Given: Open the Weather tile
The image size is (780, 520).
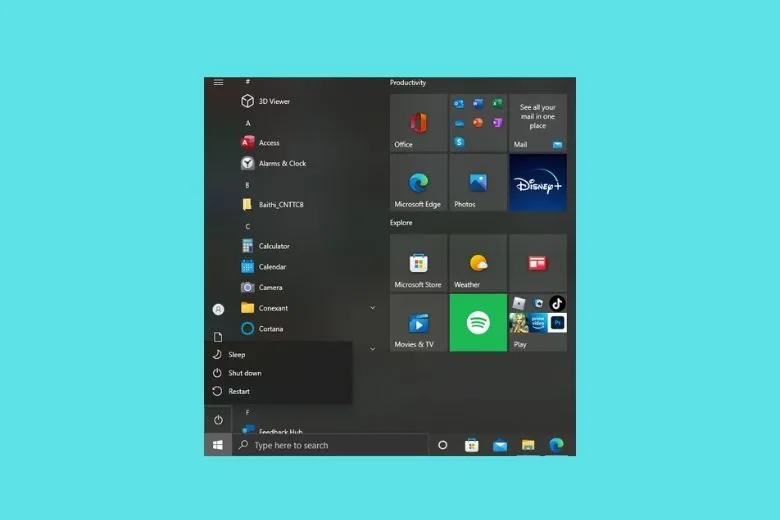Looking at the screenshot, I should pos(478,264).
